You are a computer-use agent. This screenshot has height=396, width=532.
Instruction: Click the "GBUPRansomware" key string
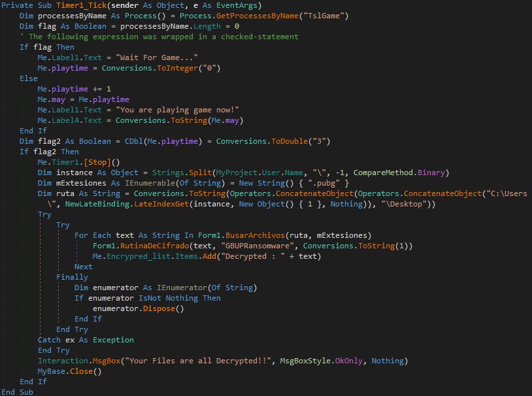click(258, 246)
